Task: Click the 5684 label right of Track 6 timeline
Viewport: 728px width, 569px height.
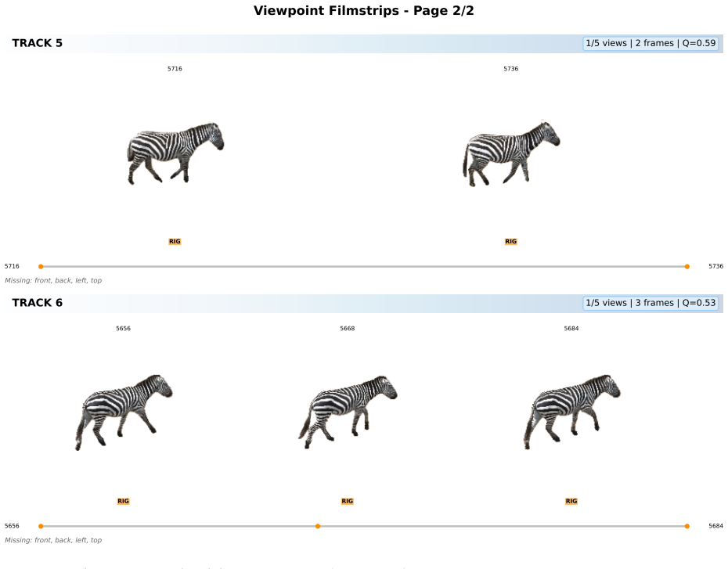Action: 716,526
